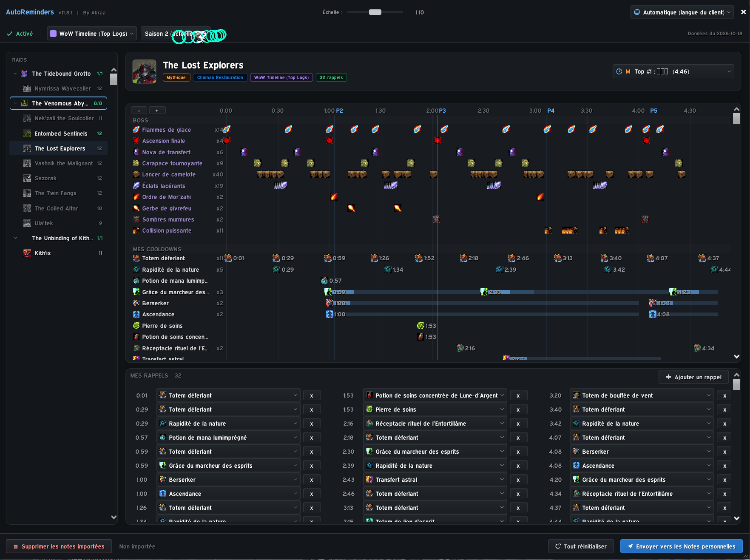Screen dimensions: 750x560
Task: Click the Échelle scale slider handle
Action: [x=375, y=12]
